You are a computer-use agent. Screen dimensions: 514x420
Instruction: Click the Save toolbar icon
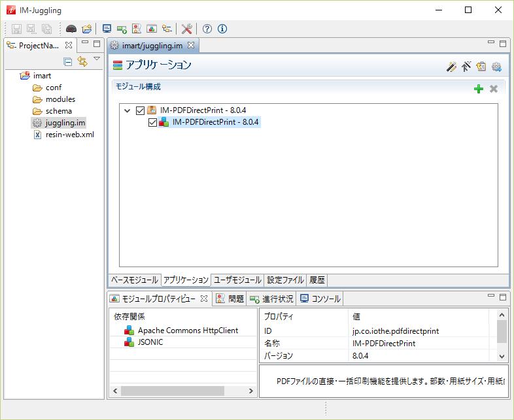pos(16,29)
